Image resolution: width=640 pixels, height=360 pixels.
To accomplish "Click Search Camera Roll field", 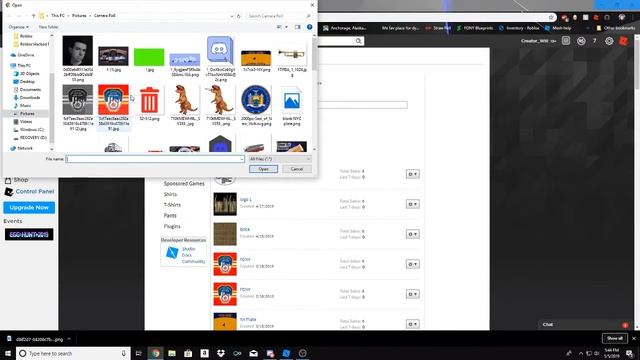I will click(x=279, y=16).
